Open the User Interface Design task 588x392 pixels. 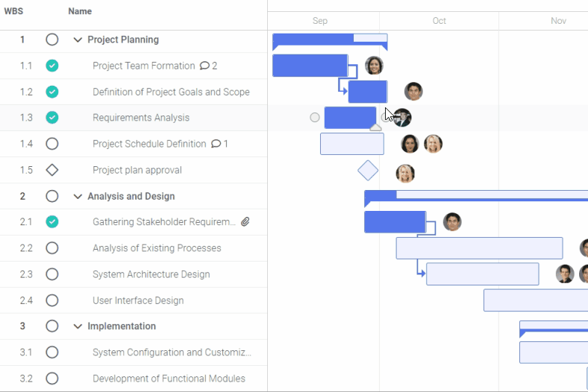point(138,300)
